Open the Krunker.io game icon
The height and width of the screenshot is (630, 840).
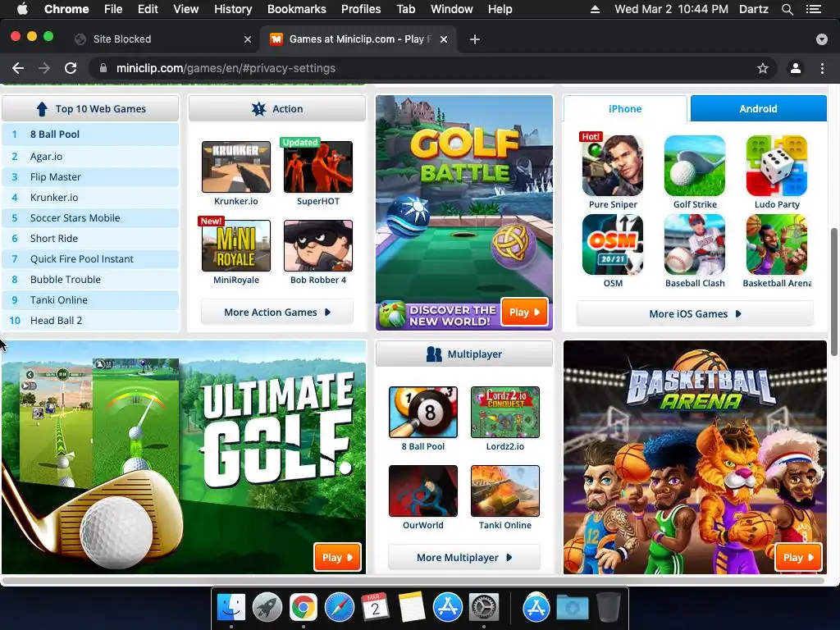[x=235, y=167]
